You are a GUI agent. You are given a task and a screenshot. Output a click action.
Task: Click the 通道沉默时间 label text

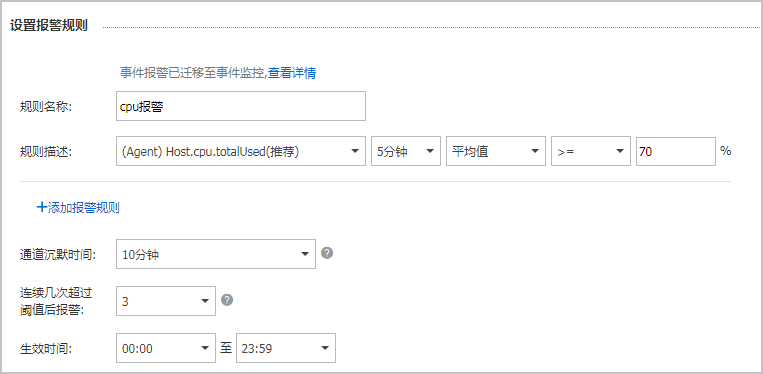[57, 254]
